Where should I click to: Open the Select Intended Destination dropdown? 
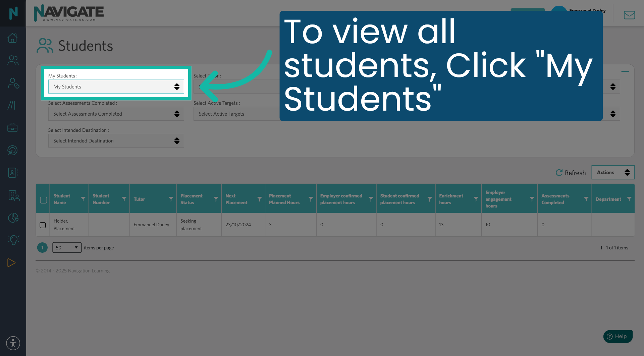coord(116,140)
